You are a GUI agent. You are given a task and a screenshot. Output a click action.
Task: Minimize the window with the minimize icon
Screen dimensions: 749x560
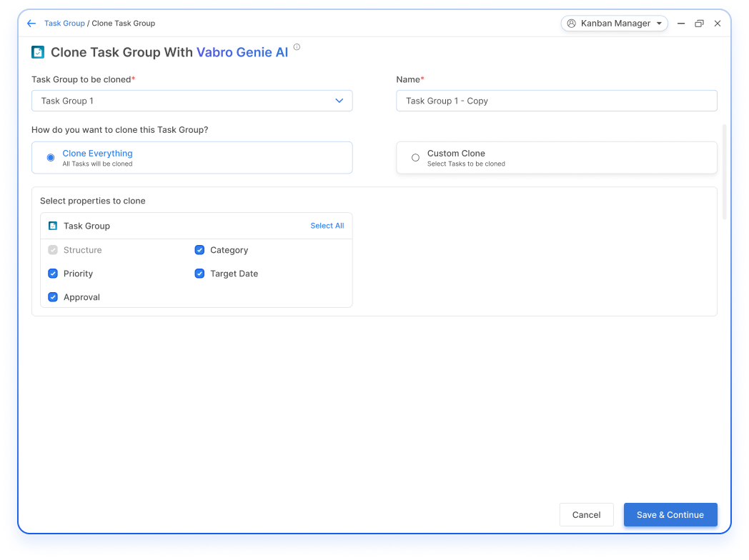tap(681, 24)
